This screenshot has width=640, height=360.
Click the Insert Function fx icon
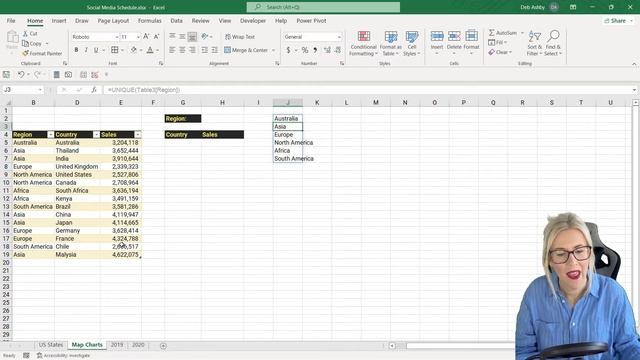(93, 90)
